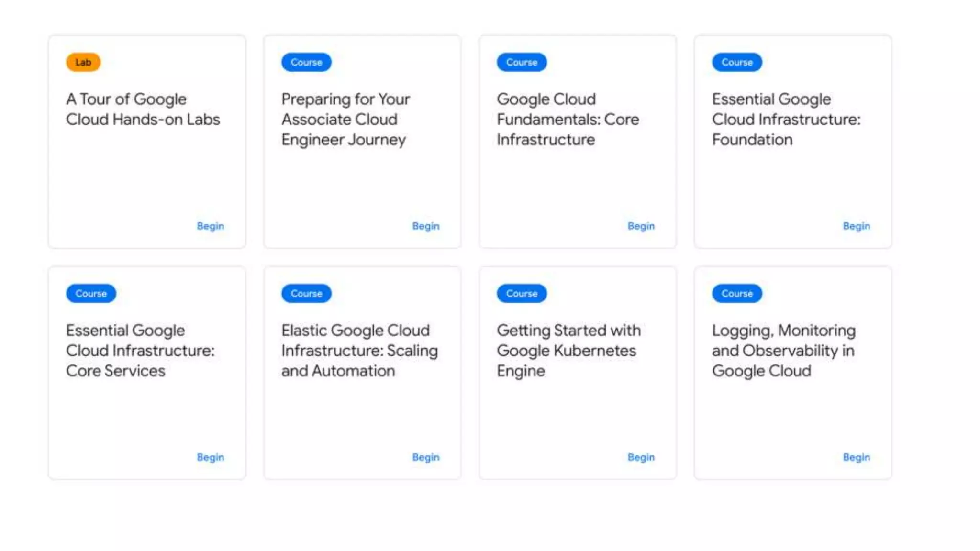Click the orange Lab badge
Screen dimensions: 980x551
pos(83,62)
